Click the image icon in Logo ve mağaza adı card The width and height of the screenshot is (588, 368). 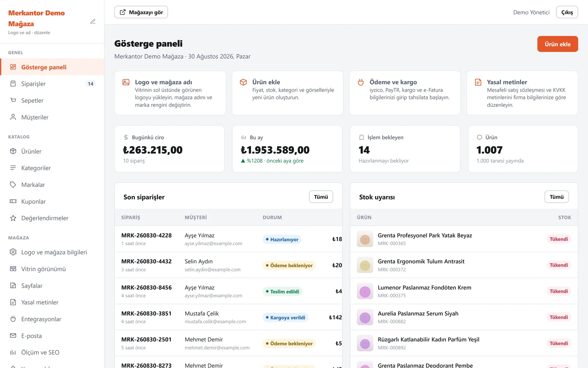pos(126,82)
